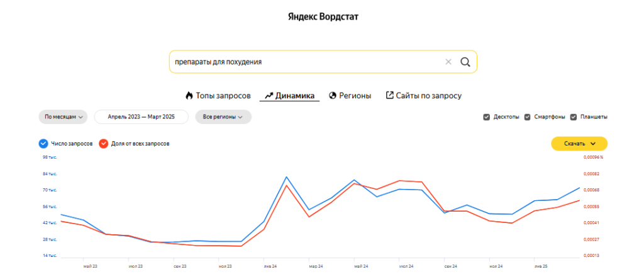Click the 98 тыс. axis label
The image size is (644, 279).
point(50,157)
